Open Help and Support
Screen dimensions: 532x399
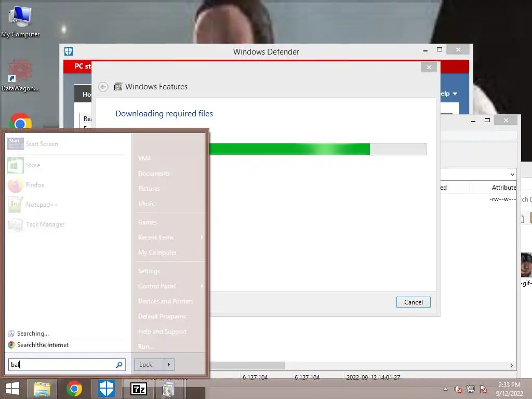[162, 331]
